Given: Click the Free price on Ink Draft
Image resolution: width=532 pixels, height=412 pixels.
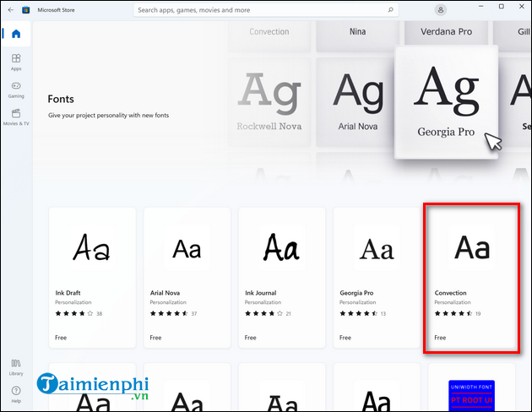Looking at the screenshot, I should 61,338.
